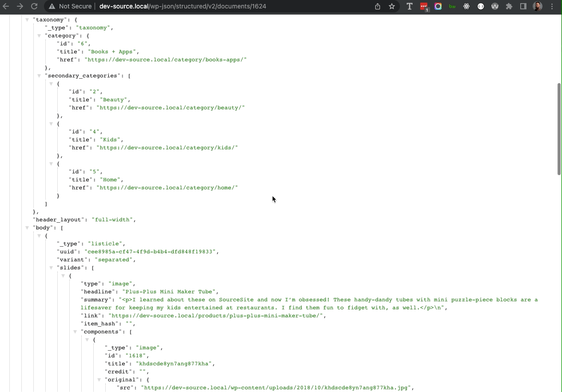Click the home category href value
The width and height of the screenshot is (562, 392).
coord(167,188)
